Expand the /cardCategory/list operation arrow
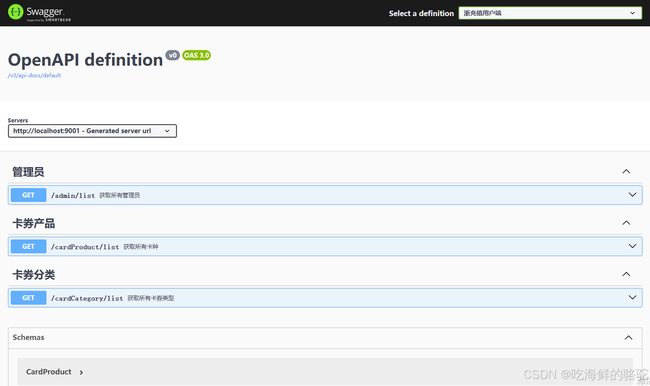The width and height of the screenshot is (650, 386). click(x=632, y=297)
